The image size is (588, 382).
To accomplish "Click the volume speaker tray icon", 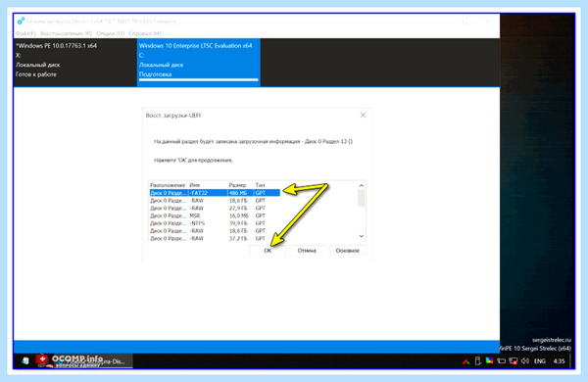I will click(525, 361).
